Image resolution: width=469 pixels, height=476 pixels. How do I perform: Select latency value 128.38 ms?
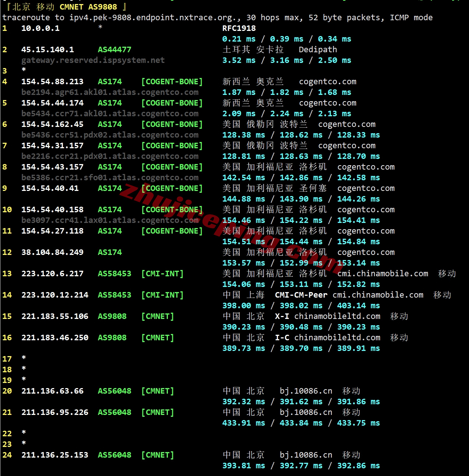point(244,135)
